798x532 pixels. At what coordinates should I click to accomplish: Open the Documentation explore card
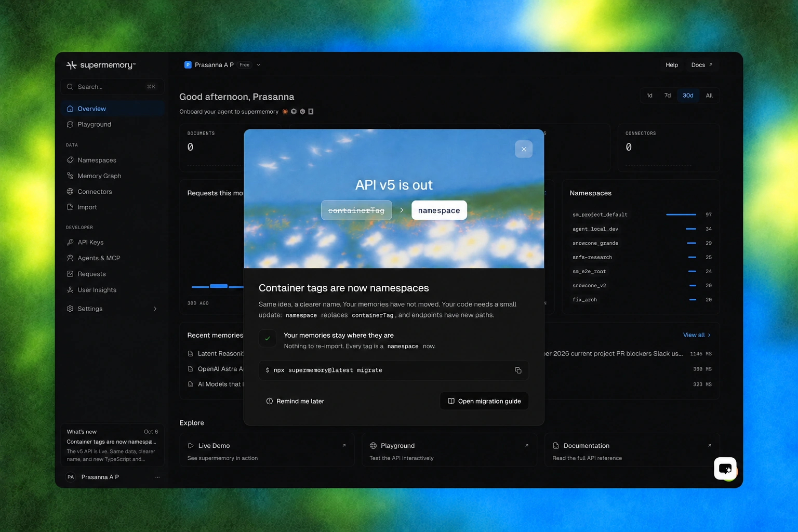[x=632, y=450]
